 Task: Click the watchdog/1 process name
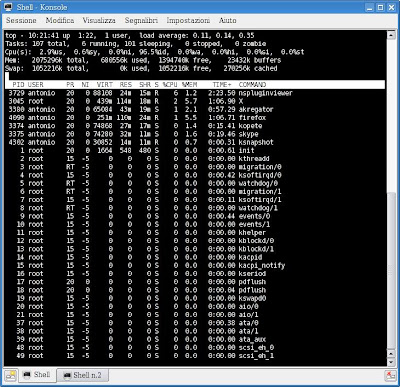[258, 208]
